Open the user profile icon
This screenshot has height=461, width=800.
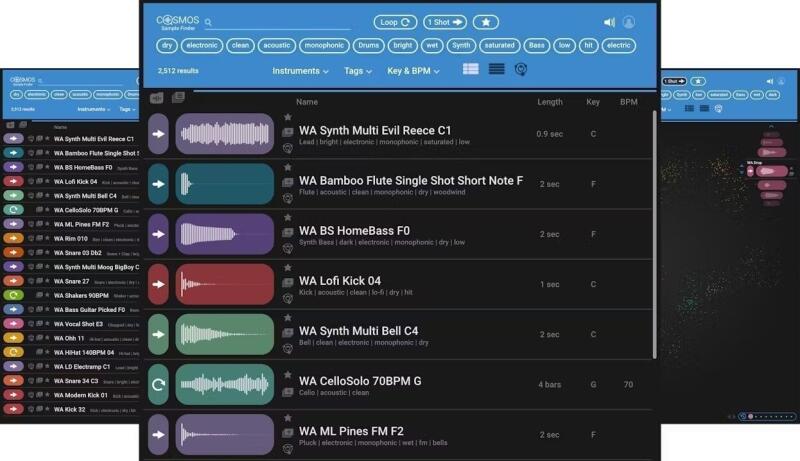click(x=629, y=22)
